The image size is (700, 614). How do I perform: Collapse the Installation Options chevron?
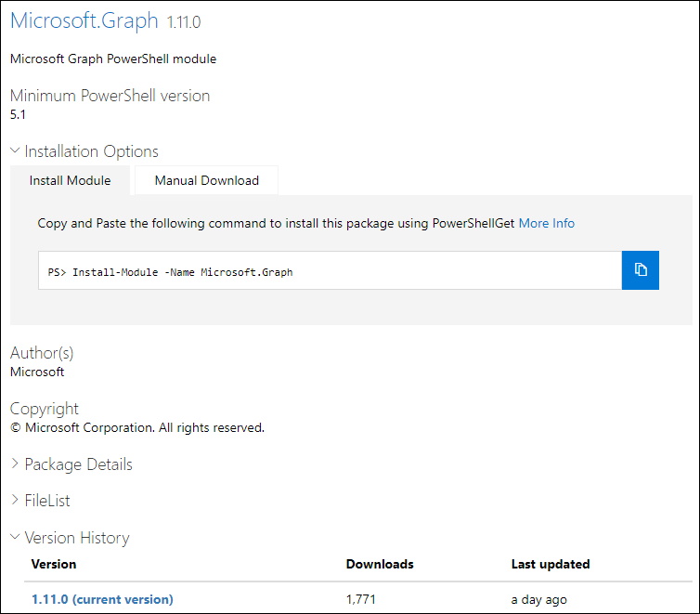(15, 150)
